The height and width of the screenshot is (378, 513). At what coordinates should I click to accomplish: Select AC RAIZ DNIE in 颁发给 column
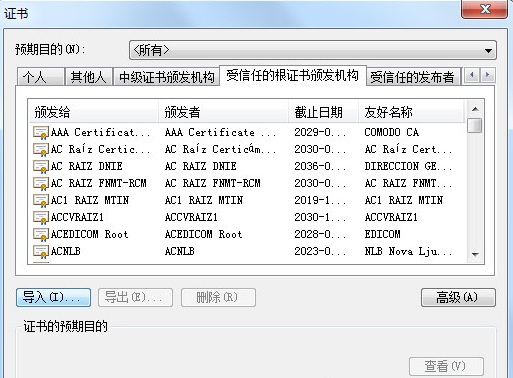pyautogui.click(x=87, y=167)
